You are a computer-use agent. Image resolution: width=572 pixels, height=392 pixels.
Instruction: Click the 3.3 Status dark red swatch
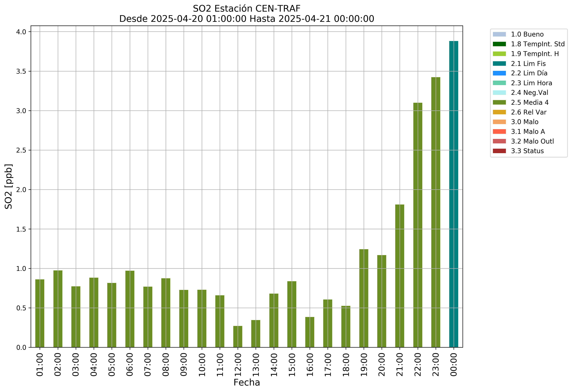499,151
